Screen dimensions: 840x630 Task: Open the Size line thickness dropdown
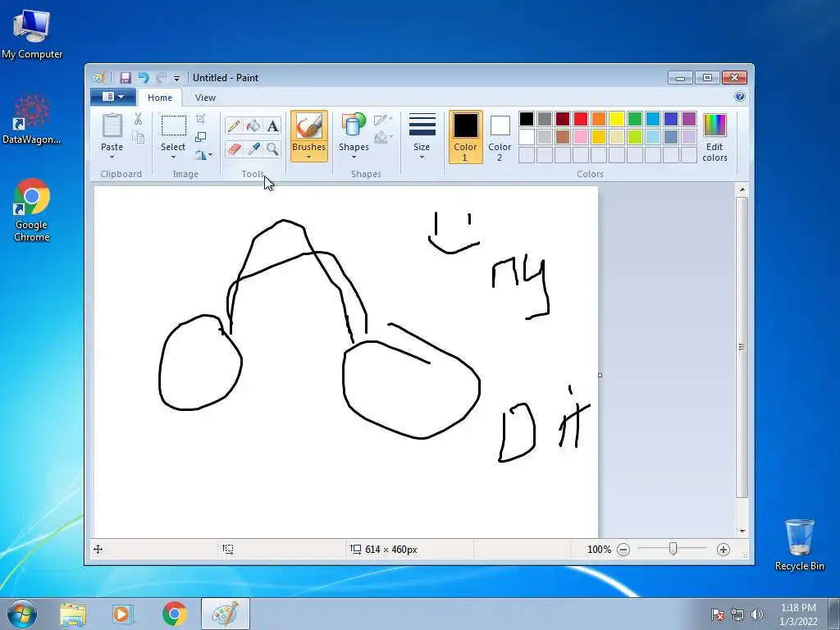[x=422, y=137]
